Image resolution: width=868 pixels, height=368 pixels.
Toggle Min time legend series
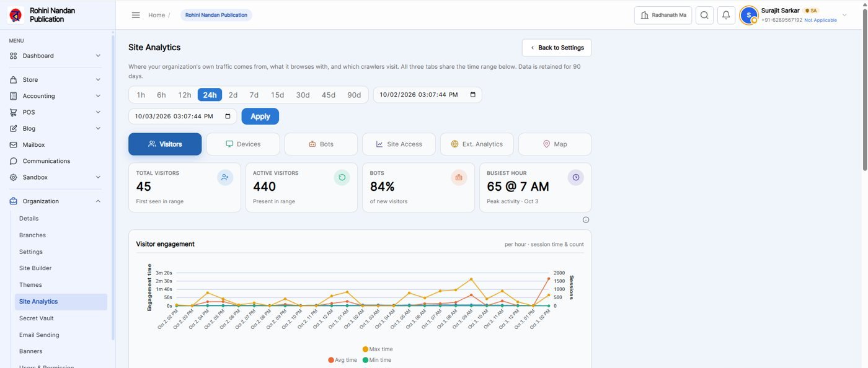tap(377, 360)
